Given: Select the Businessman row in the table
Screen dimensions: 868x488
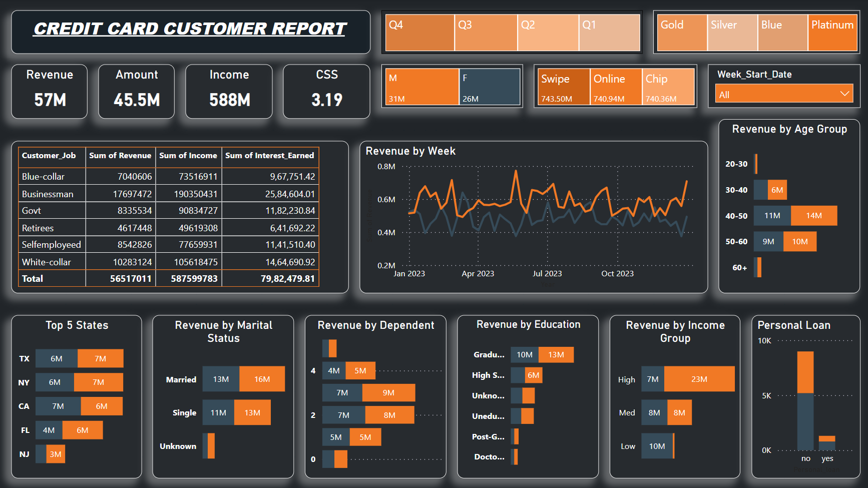Looking at the screenshot, I should [48, 194].
